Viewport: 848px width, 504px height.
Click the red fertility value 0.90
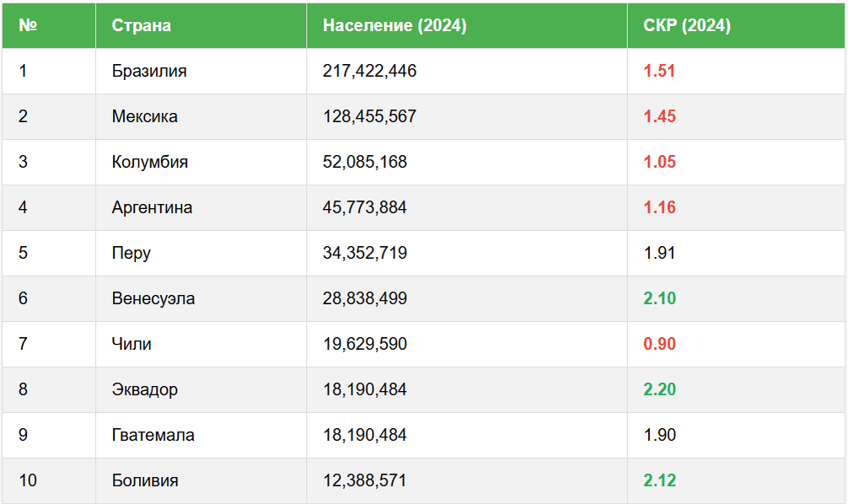tap(659, 344)
